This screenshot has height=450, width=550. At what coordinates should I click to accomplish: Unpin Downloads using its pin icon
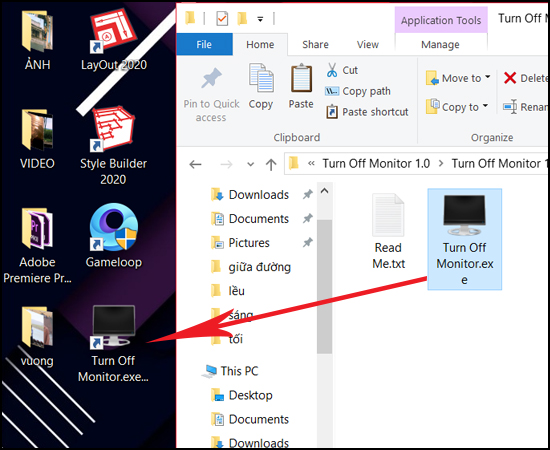tap(308, 194)
